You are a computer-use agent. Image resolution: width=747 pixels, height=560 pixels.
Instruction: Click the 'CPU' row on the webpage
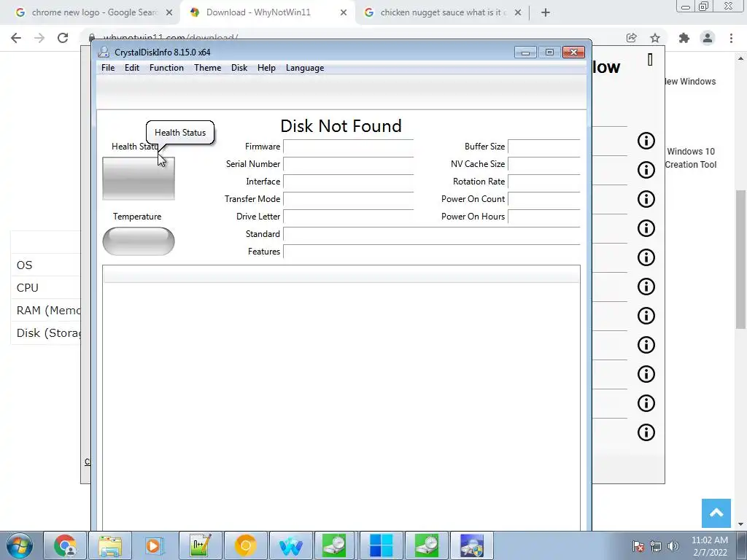click(x=46, y=287)
